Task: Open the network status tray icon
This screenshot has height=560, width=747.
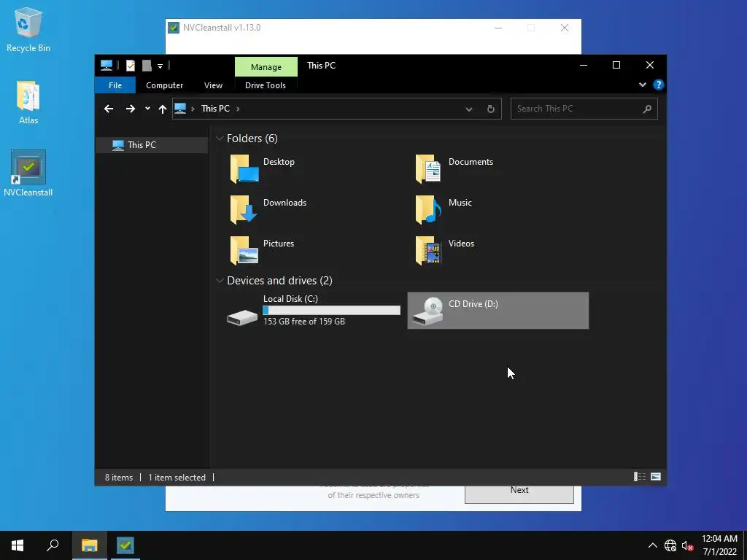Action: point(670,545)
